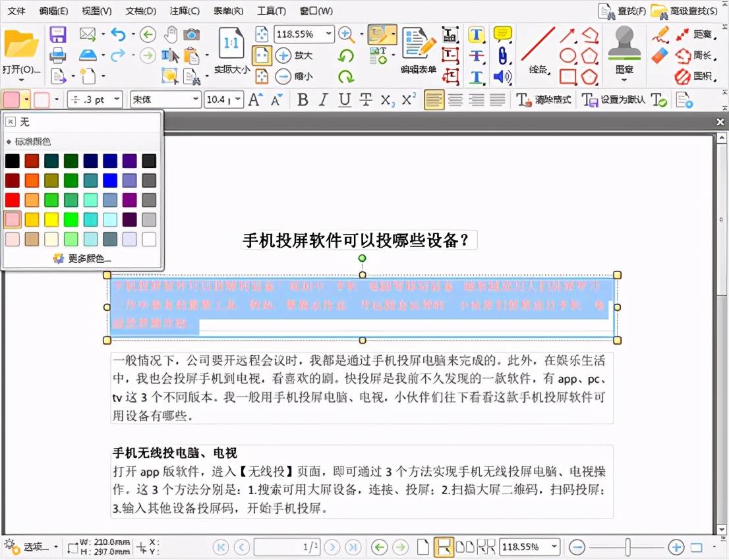
Task: Toggle bold text formatting
Action: pos(303,100)
